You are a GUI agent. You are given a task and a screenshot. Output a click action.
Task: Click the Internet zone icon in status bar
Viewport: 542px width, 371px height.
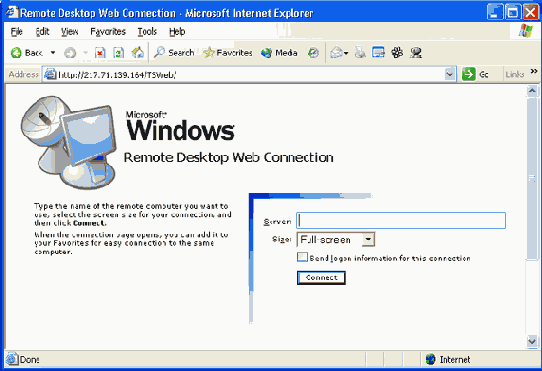[431, 360]
